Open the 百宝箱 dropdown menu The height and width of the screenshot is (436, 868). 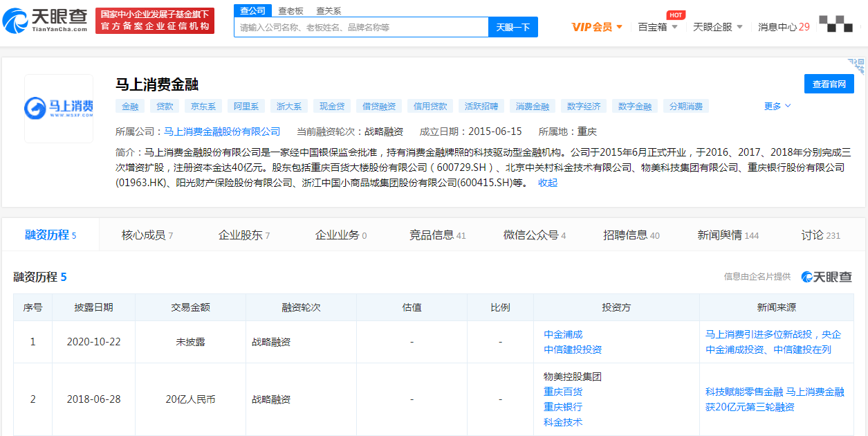click(658, 27)
